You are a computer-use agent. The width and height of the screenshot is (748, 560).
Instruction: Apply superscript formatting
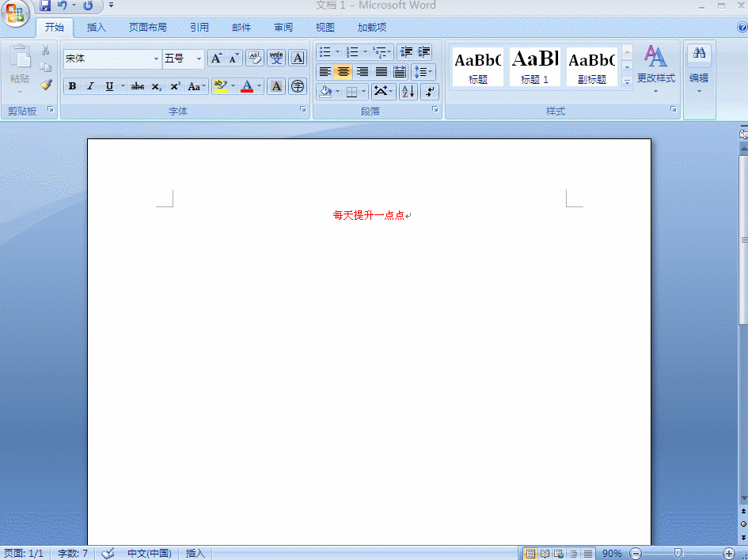tap(175, 86)
